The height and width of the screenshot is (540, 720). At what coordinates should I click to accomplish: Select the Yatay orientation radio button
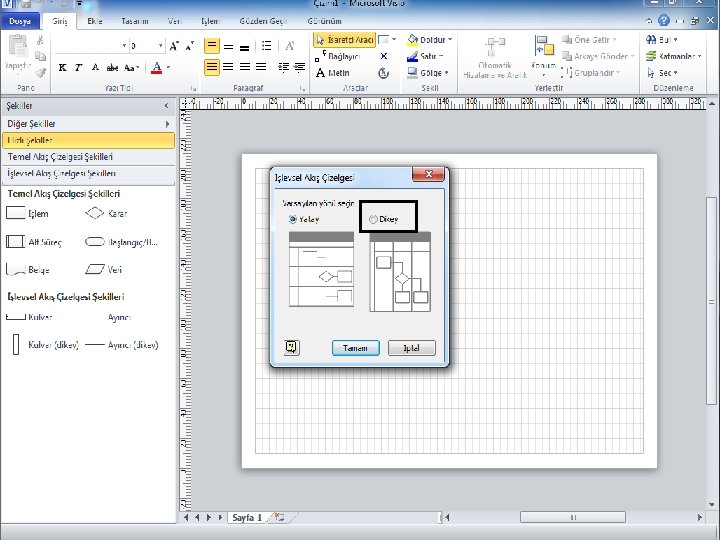(x=293, y=219)
